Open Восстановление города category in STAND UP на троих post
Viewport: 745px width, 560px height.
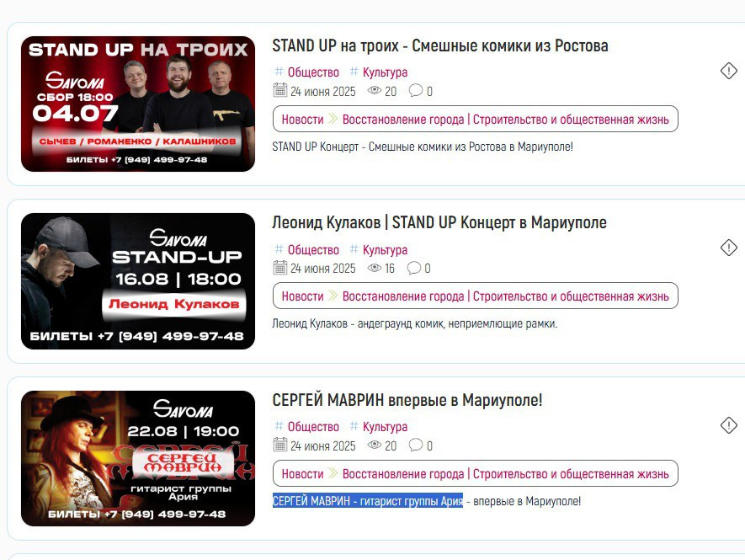506,120
